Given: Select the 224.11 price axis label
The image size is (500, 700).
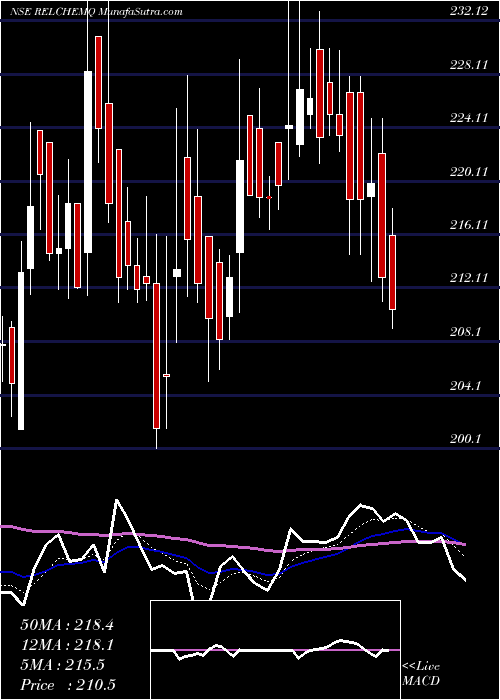Looking at the screenshot, I should [468, 118].
